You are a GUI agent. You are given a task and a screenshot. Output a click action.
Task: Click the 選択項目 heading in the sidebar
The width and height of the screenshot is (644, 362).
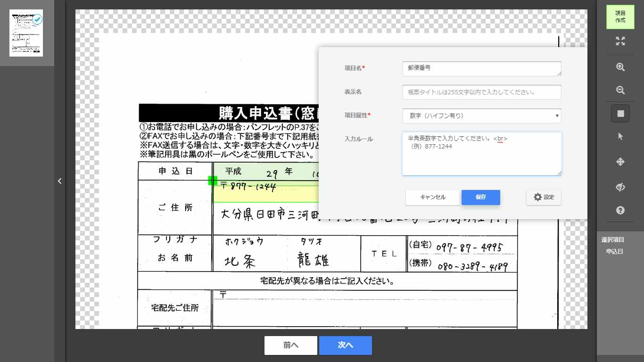613,240
